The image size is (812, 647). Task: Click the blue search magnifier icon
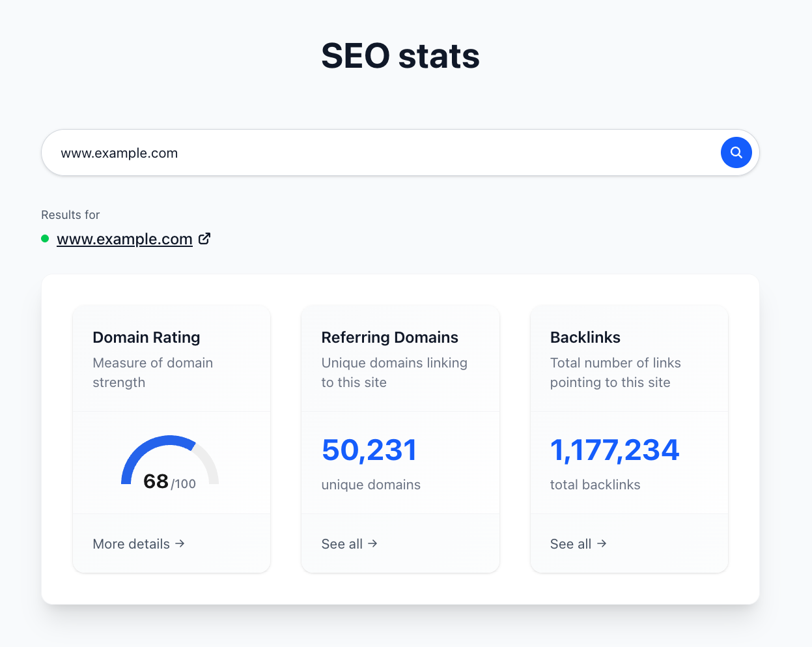coord(736,152)
